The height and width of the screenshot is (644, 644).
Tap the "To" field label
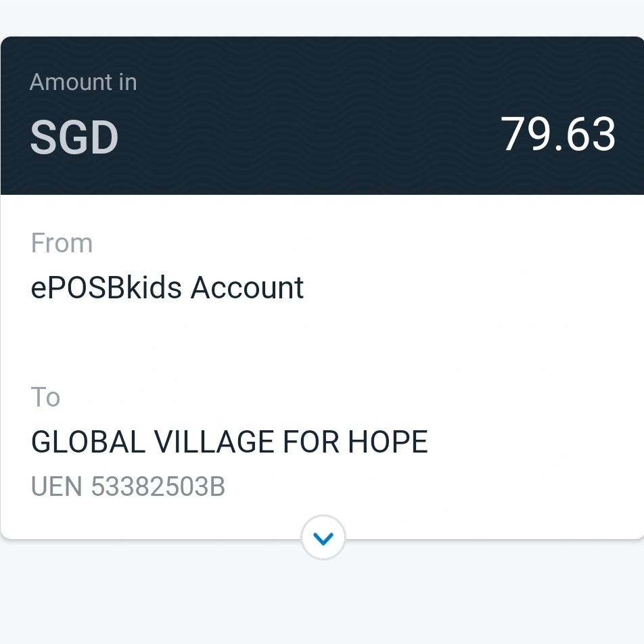pyautogui.click(x=45, y=398)
